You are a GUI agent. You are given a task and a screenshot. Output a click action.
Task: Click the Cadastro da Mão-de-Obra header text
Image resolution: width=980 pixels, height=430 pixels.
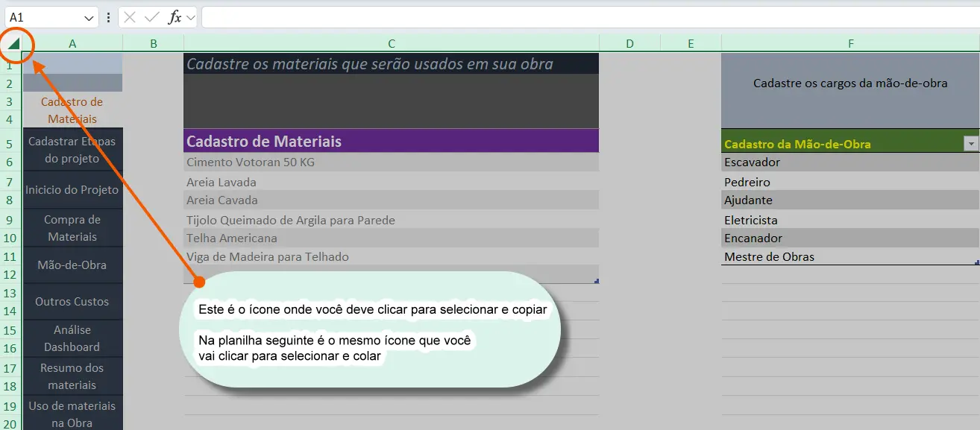coord(797,144)
